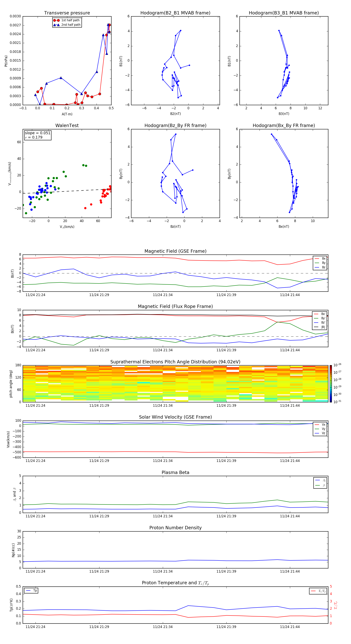Click the pitch angle distribution heatmap
Screen dimensions: 351x644
click(x=175, y=384)
